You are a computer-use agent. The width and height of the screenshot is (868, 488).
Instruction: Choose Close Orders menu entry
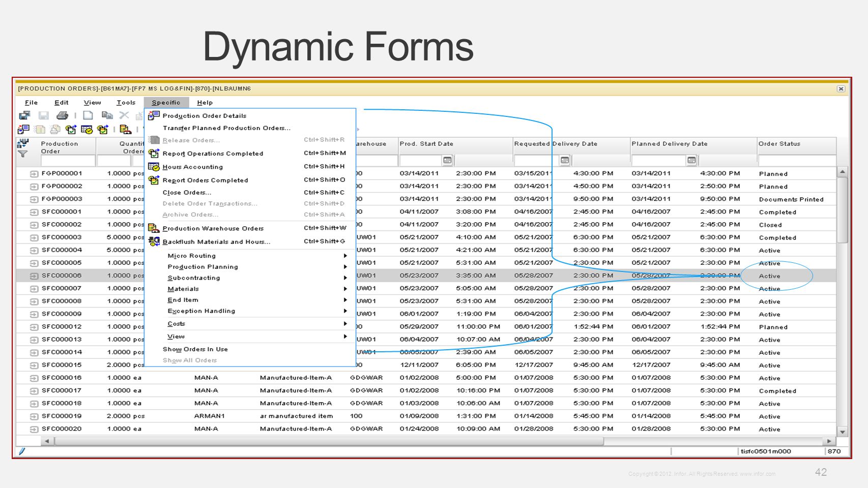(187, 193)
